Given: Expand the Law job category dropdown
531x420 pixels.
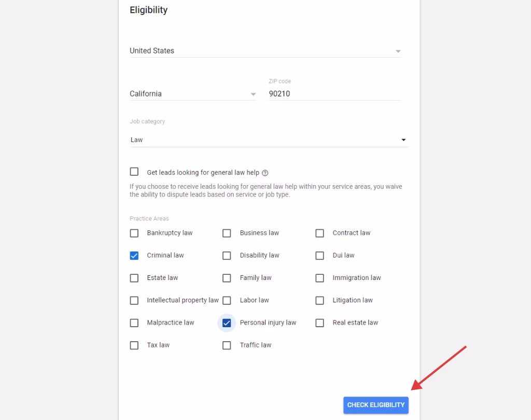Looking at the screenshot, I should click(269, 140).
